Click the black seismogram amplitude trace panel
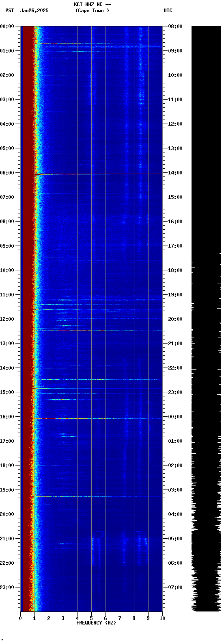 (206, 319)
